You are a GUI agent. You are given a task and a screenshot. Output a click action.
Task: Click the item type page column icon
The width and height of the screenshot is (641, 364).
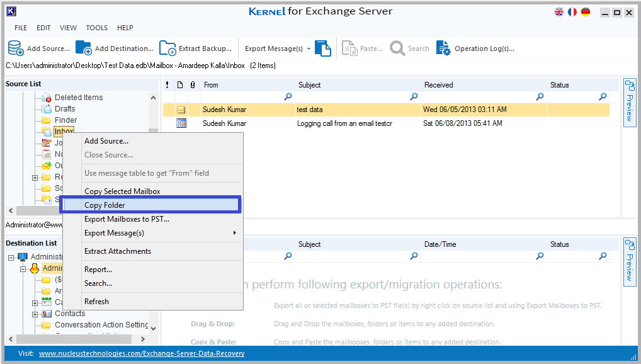coord(180,85)
